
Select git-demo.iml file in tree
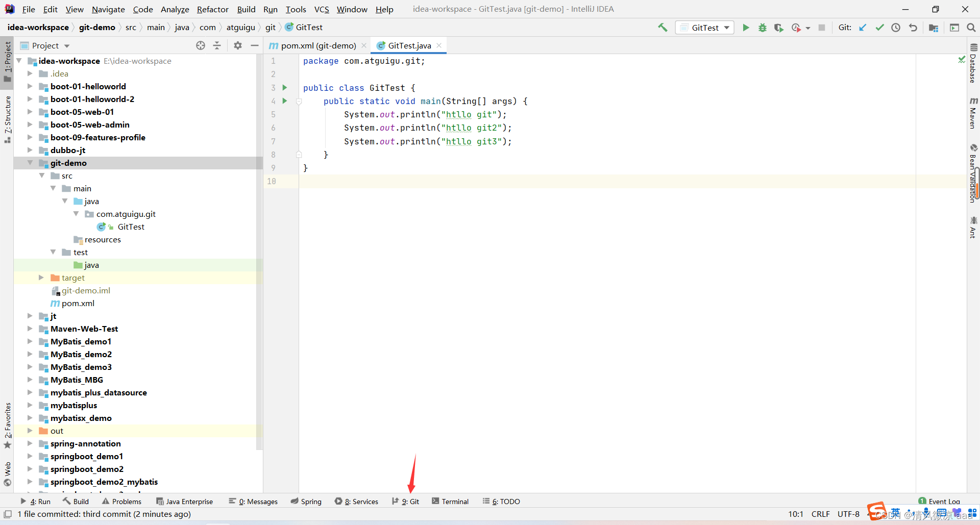click(x=86, y=290)
